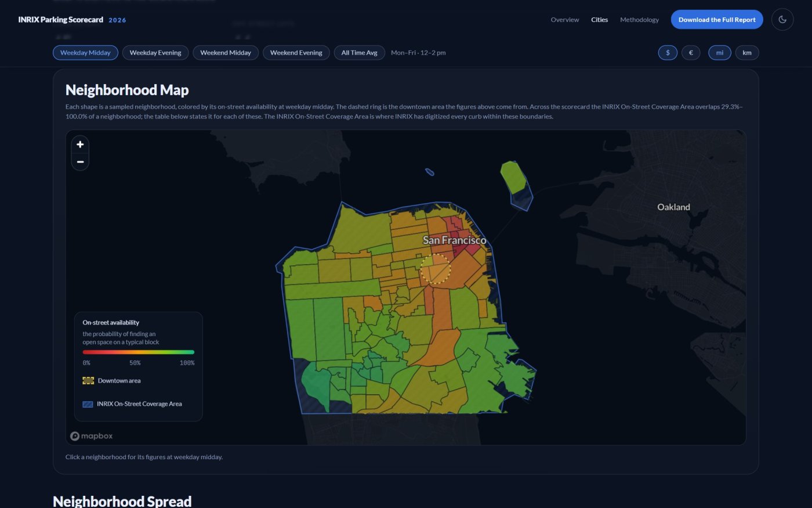812x508 pixels.
Task: Zoom in on the map with plus button
Action: click(80, 145)
